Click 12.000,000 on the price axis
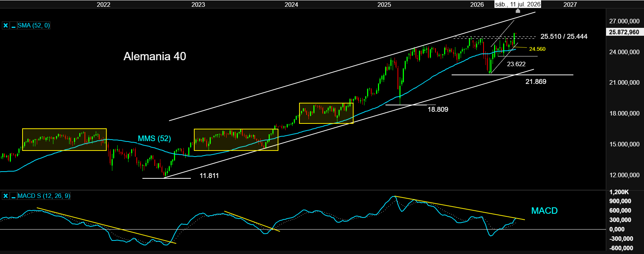This screenshot has width=644, height=254. (624, 175)
